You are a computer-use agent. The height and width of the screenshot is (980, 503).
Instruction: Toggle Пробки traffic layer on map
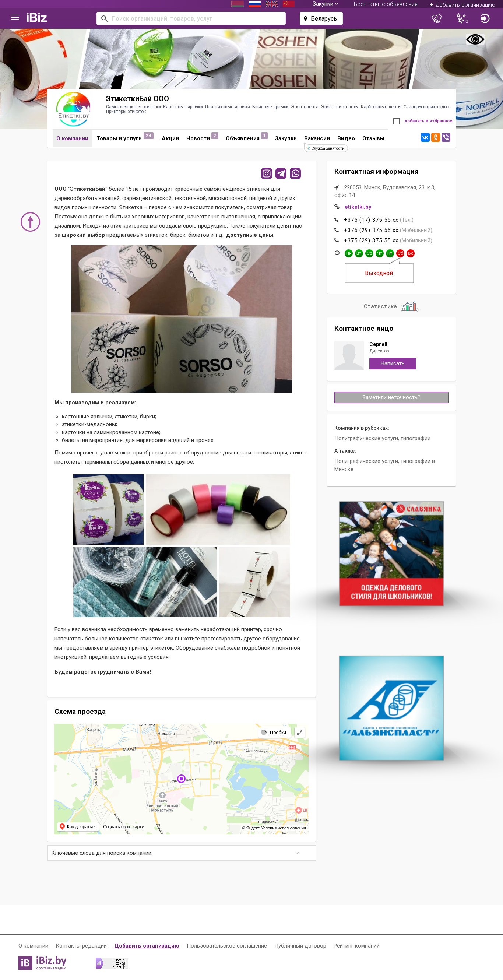(x=274, y=733)
